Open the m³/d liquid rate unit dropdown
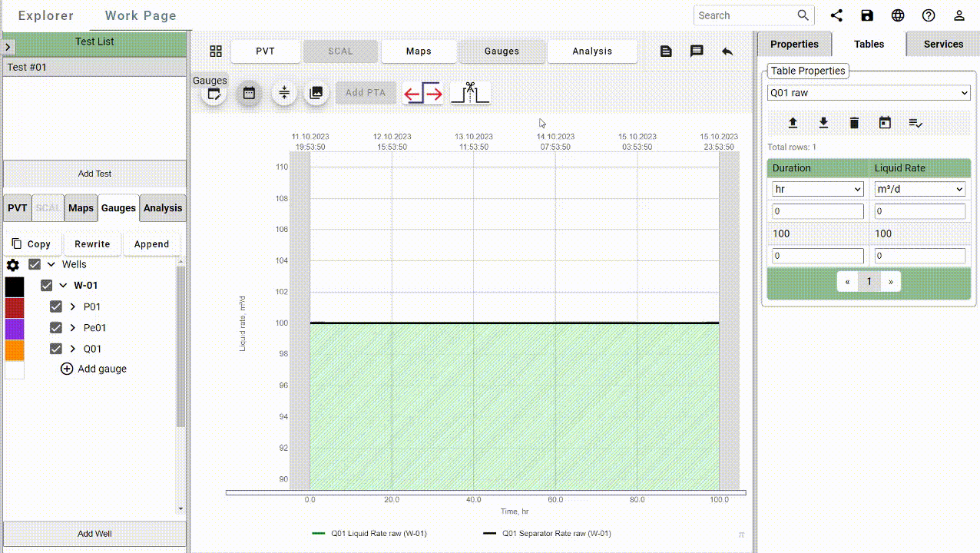980x553 pixels. [x=920, y=189]
